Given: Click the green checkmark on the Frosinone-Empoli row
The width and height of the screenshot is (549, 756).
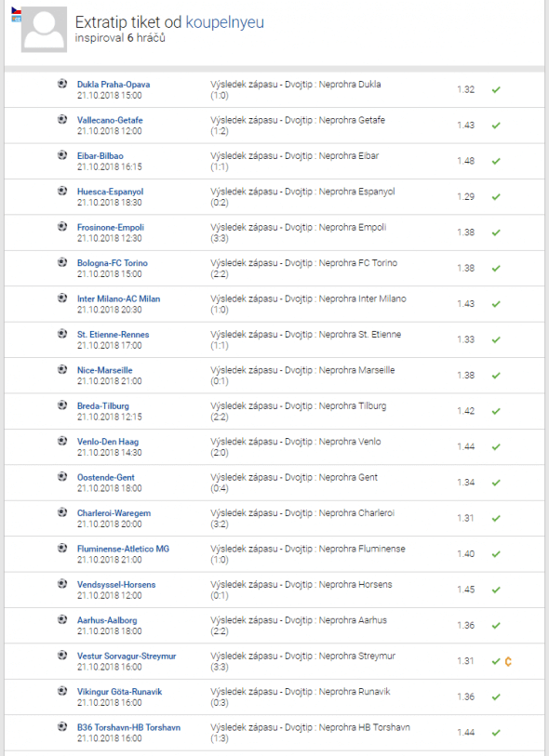Looking at the screenshot, I should point(496,232).
